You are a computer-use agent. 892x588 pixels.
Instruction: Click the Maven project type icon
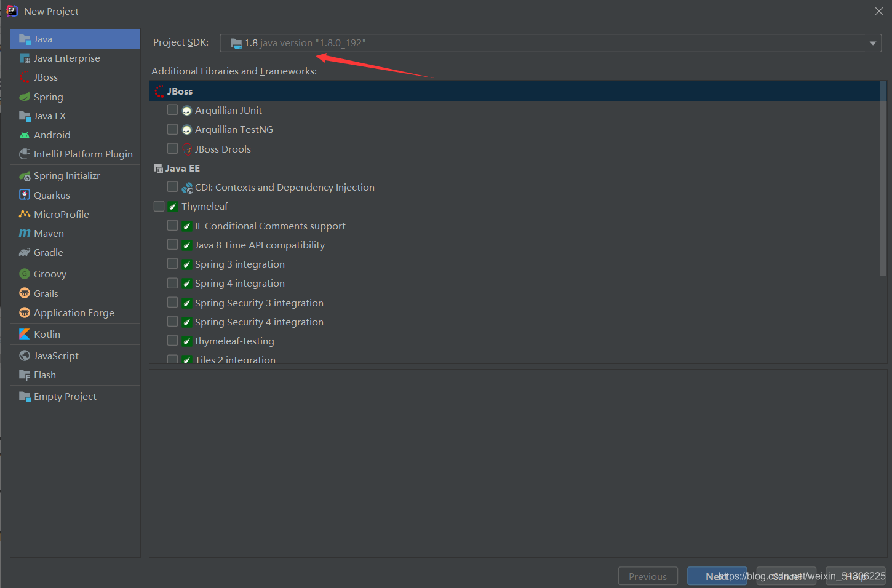[25, 233]
